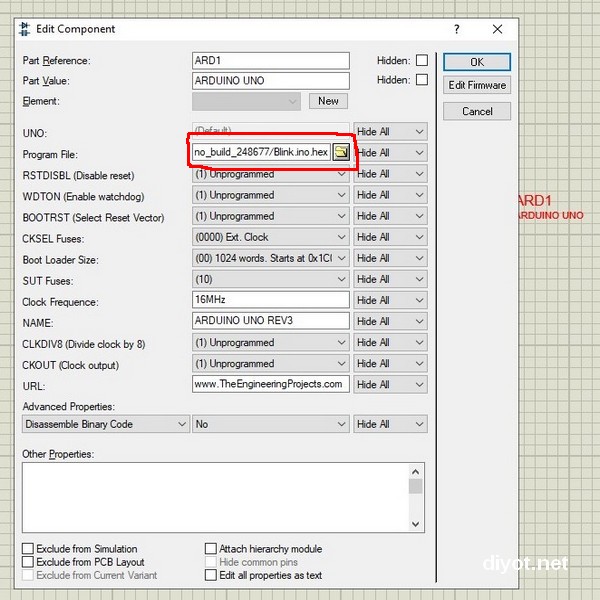Click the Clock Frequence 16MHz field

point(271,299)
